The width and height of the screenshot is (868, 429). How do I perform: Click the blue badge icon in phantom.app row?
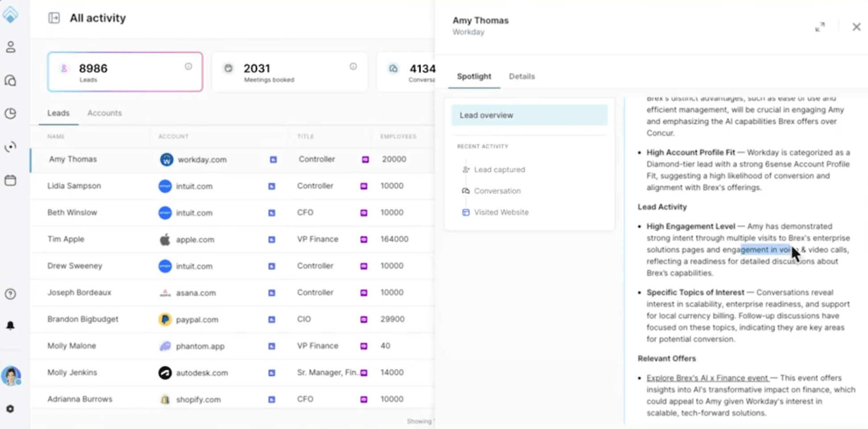(x=272, y=346)
